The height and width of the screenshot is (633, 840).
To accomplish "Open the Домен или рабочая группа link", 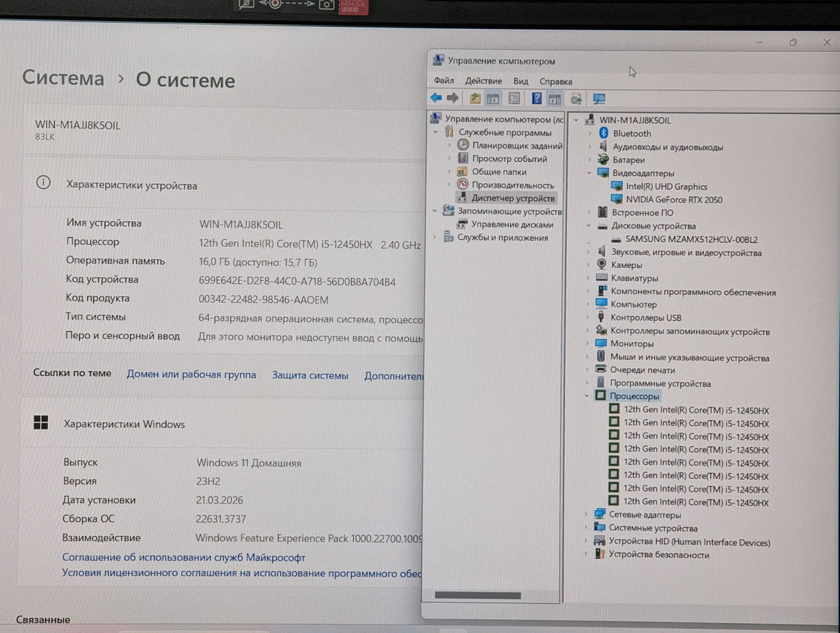I will pyautogui.click(x=192, y=374).
